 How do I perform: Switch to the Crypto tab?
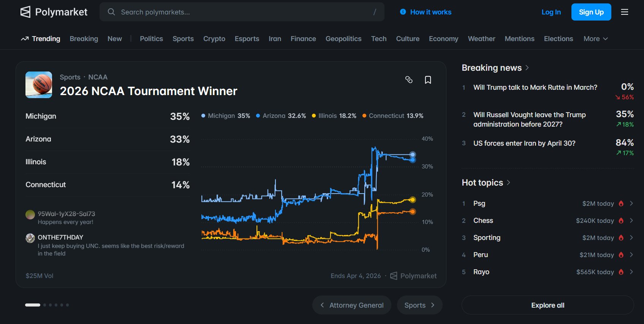pos(214,38)
